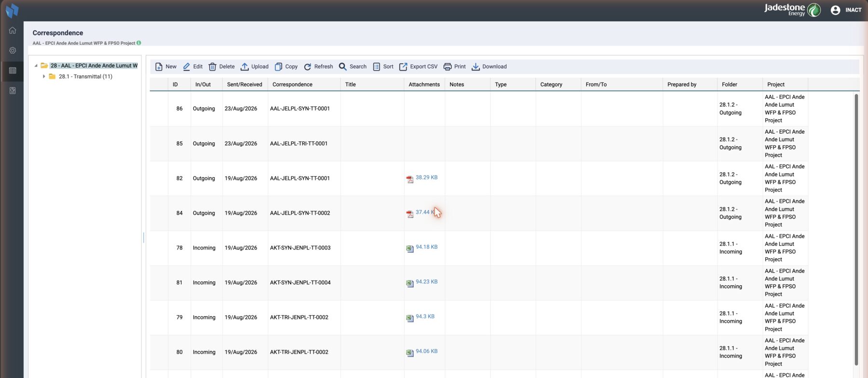Open Search in the toolbar
868x378 pixels.
(353, 67)
